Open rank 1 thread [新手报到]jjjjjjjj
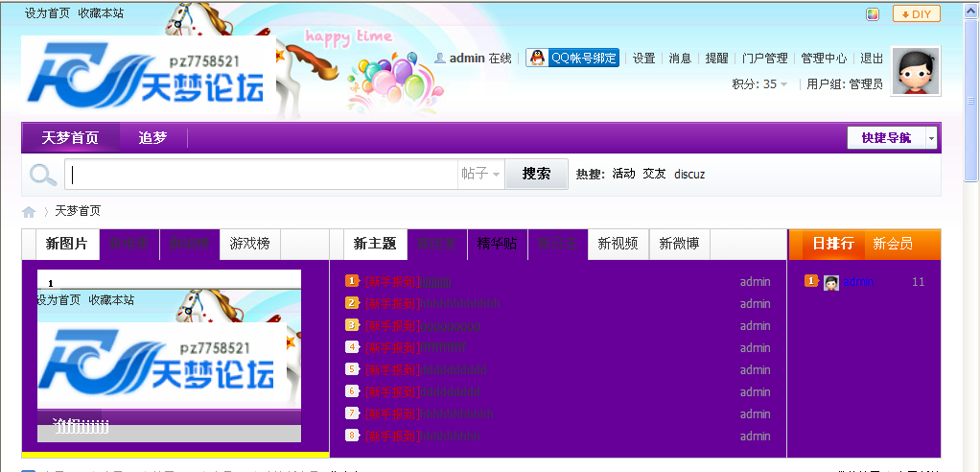Viewport: 980px width, 472px height. [x=408, y=282]
